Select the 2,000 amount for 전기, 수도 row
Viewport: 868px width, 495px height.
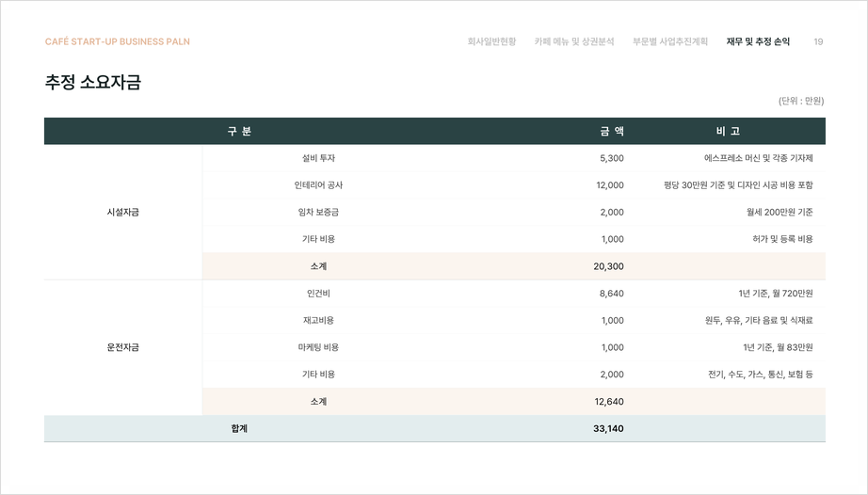tap(612, 375)
